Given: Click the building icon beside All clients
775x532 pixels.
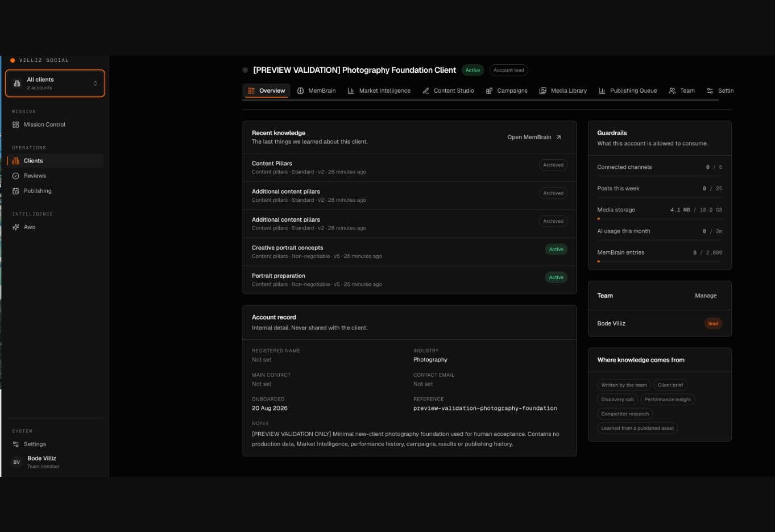Looking at the screenshot, I should 17,84.
